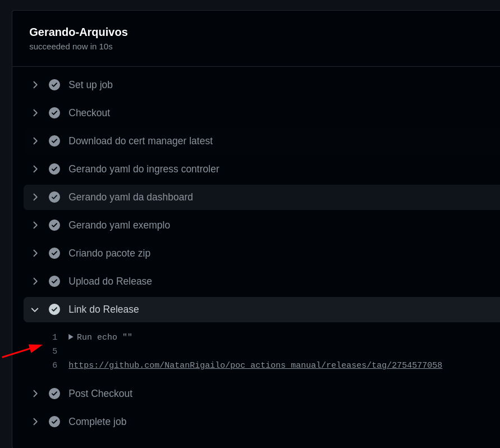Viewport: 500px width, 448px height.
Task: Click the success checkmark beside Set up job
Action: click(x=54, y=85)
